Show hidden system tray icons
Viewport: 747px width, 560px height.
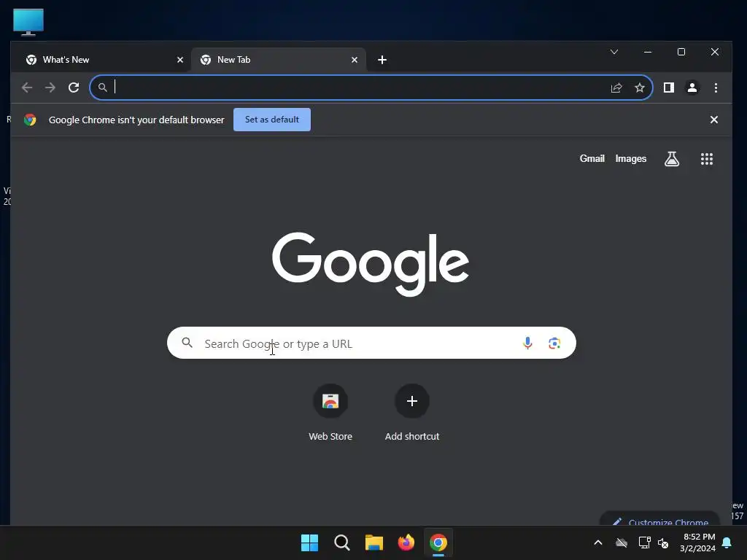coord(598,542)
